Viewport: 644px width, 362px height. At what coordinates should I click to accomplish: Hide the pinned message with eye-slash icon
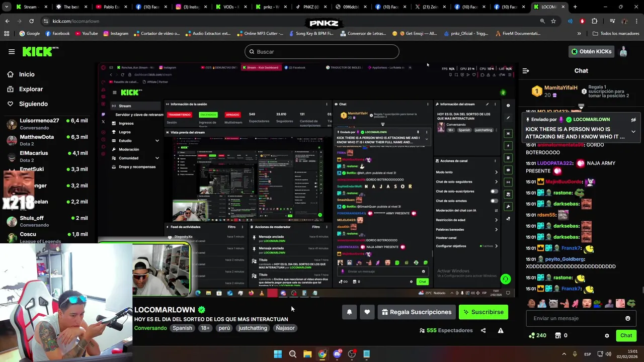pyautogui.click(x=633, y=120)
